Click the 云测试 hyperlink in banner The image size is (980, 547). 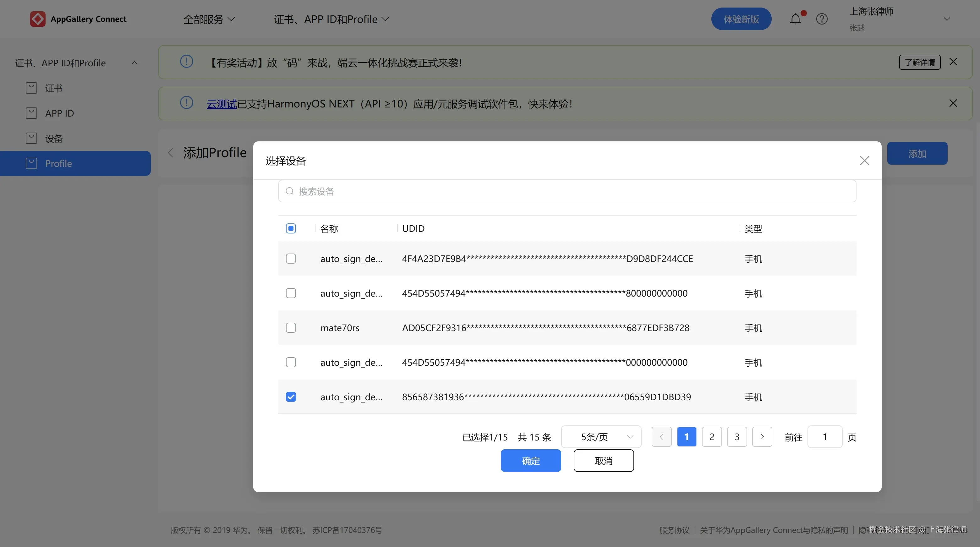pyautogui.click(x=222, y=103)
